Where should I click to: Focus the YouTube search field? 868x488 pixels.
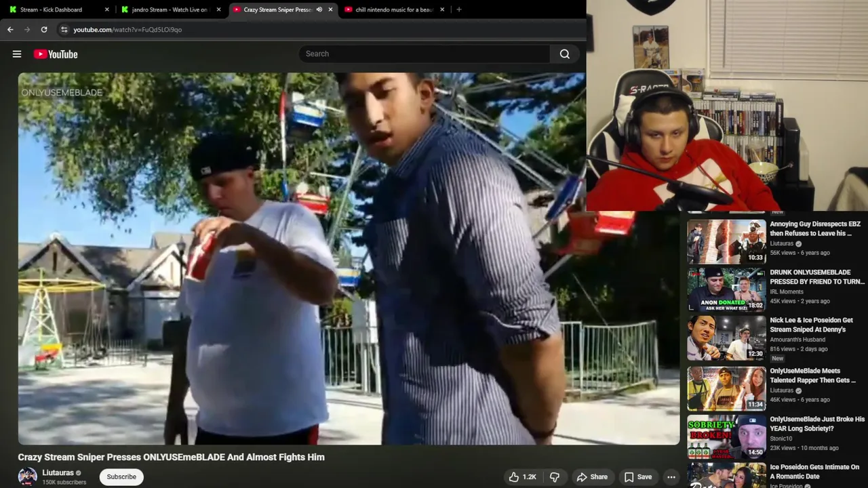coord(425,54)
